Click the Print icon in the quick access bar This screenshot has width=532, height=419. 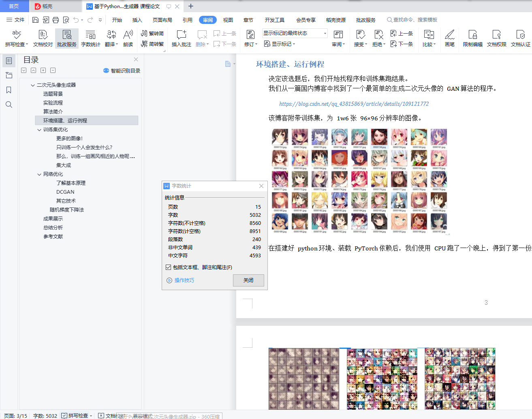point(56,20)
